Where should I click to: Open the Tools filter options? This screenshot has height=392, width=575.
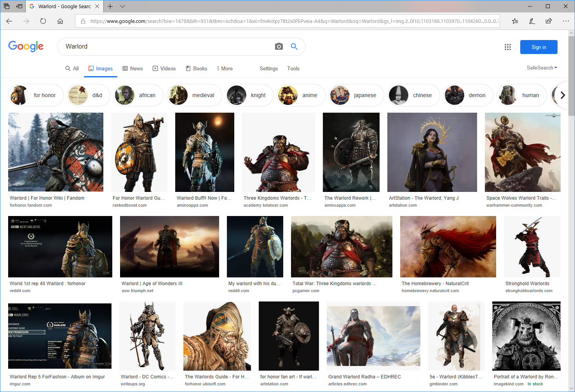tap(293, 68)
